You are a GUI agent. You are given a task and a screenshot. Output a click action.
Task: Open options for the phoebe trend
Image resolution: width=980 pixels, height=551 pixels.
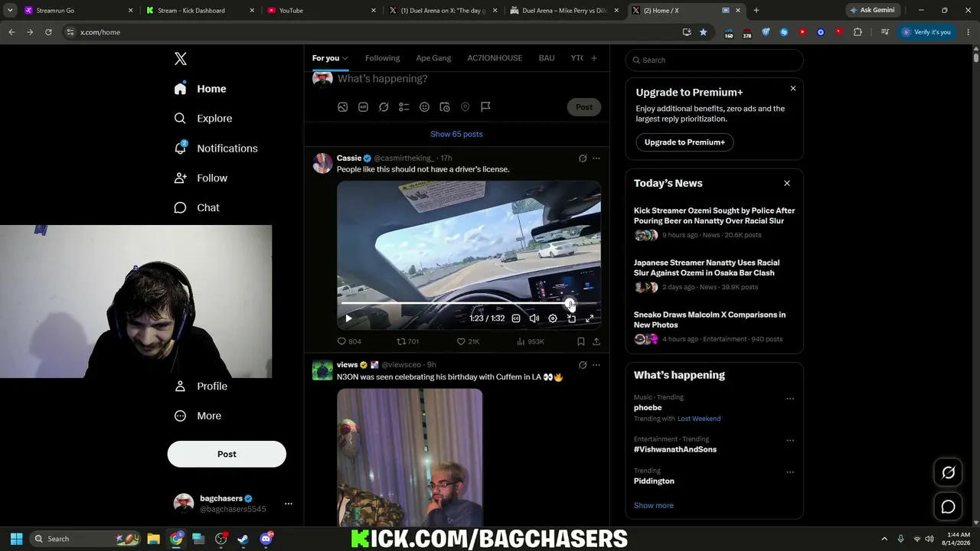coord(790,399)
